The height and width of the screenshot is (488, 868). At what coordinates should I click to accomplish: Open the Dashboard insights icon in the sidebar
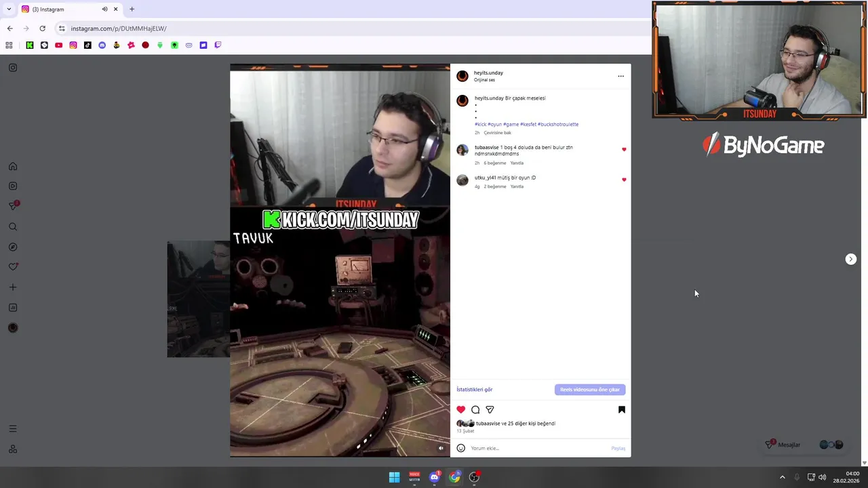13,308
